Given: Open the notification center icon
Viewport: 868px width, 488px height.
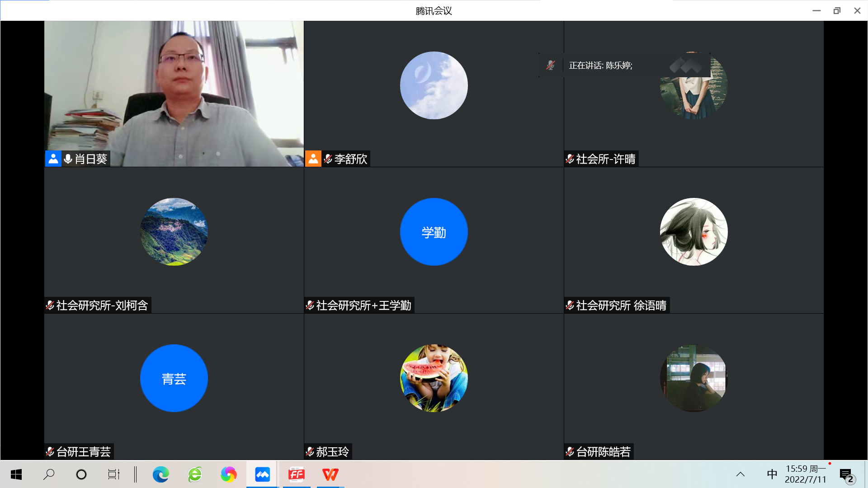Looking at the screenshot, I should pyautogui.click(x=845, y=475).
